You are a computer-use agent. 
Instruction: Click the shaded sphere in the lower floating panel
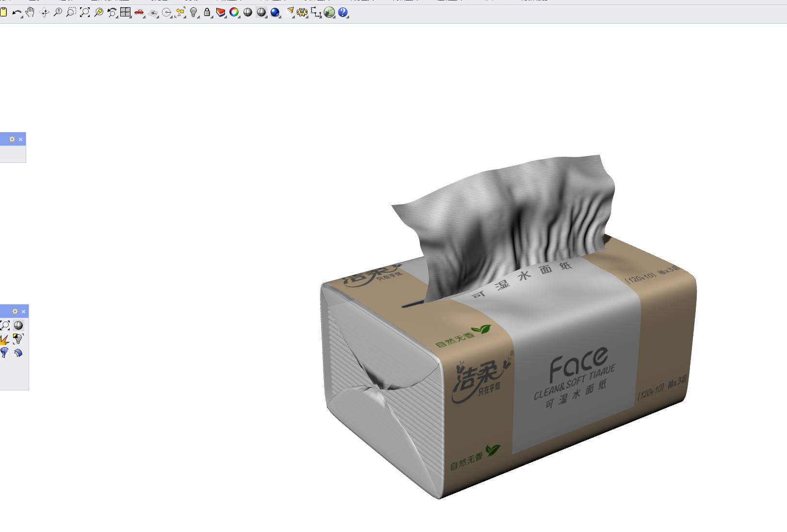[18, 325]
